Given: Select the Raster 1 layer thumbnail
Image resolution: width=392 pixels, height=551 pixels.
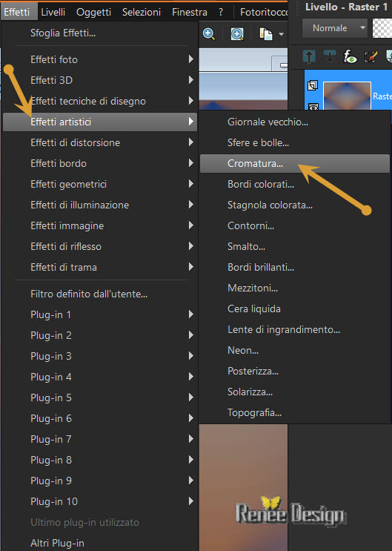Looking at the screenshot, I should [347, 96].
